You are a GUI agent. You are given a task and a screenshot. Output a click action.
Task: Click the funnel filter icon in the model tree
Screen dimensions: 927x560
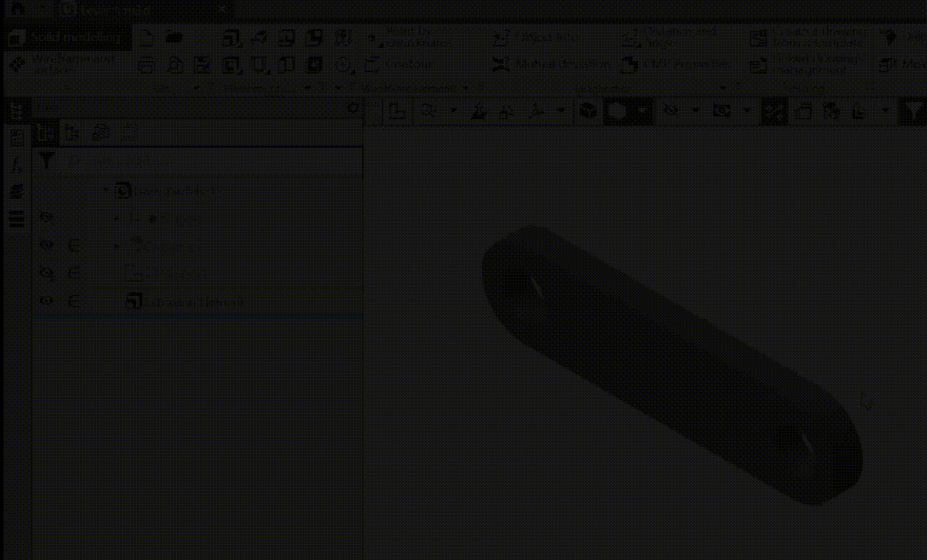tap(46, 161)
